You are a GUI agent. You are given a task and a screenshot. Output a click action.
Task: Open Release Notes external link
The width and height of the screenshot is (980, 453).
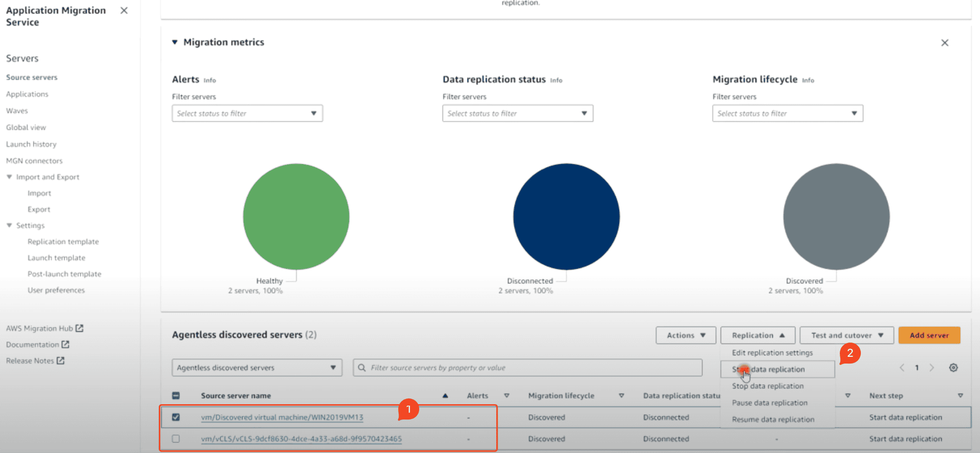[35, 361]
